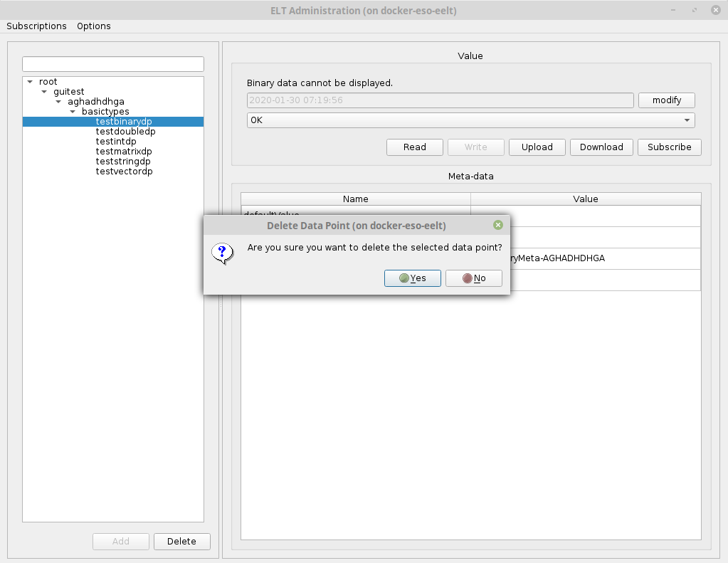Select testmatrixdp in the tree
This screenshot has height=563, width=728.
pyautogui.click(x=124, y=152)
